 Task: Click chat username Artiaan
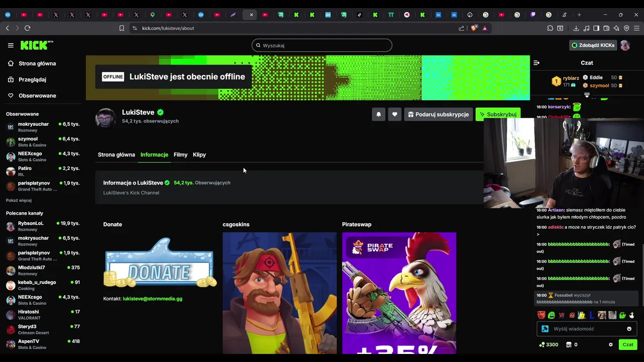(x=556, y=210)
